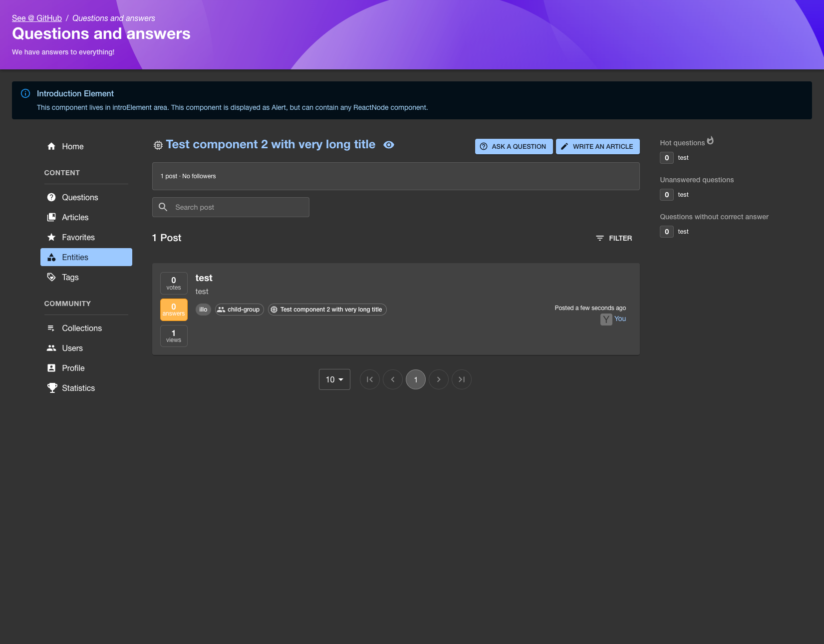
Task: Click the info icon in Introduction Element alert
Action: (25, 93)
